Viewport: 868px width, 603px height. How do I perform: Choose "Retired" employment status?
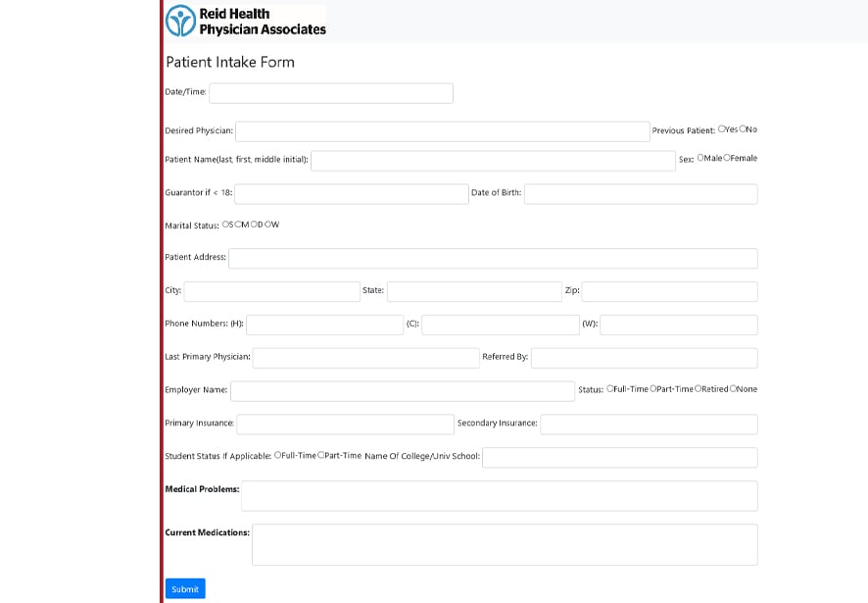coord(697,388)
